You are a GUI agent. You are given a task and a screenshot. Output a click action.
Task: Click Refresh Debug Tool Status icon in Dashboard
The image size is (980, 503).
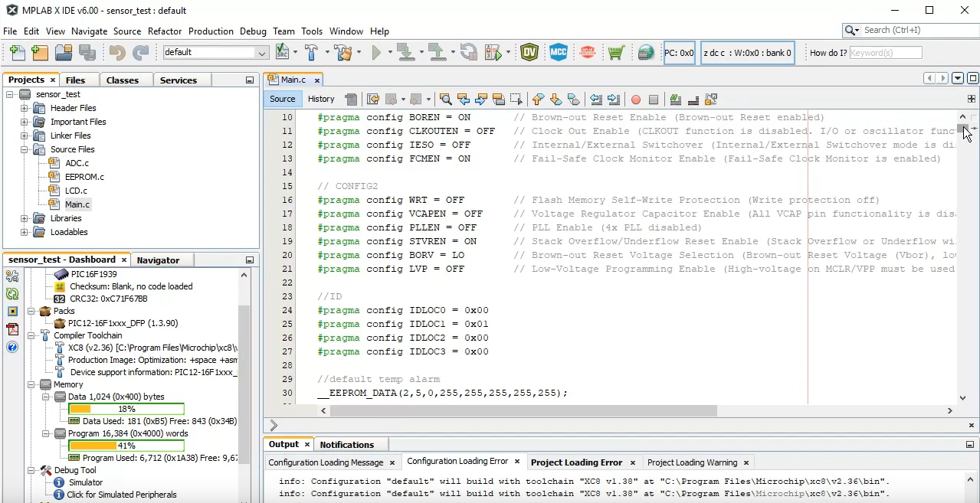[12, 294]
